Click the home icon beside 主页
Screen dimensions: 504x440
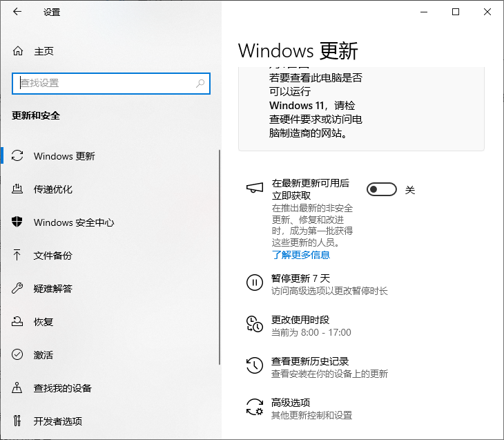18,51
